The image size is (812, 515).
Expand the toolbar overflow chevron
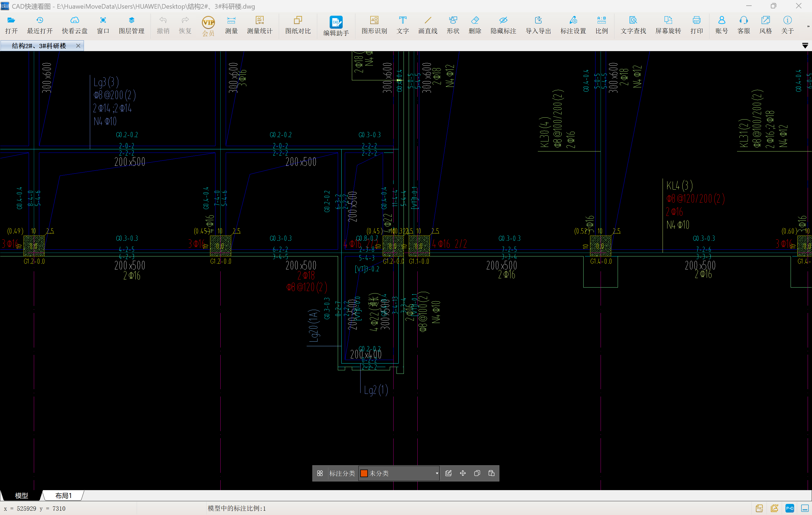point(808,26)
